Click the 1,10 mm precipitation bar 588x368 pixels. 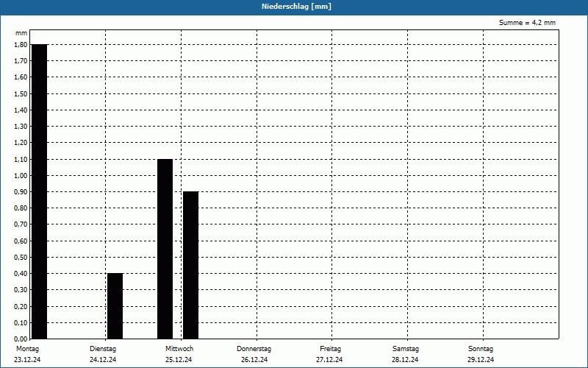point(165,249)
